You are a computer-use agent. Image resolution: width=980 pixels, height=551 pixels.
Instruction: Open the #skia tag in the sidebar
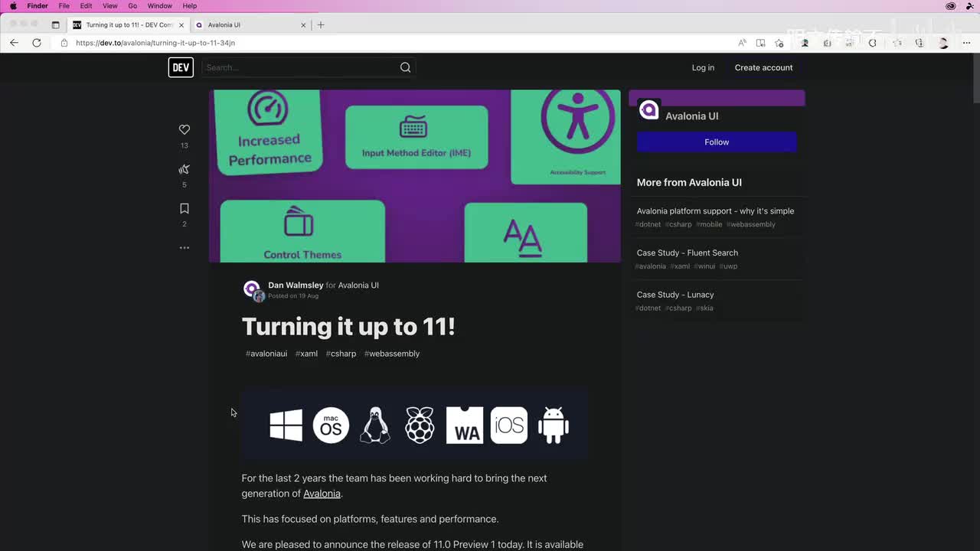[704, 308]
